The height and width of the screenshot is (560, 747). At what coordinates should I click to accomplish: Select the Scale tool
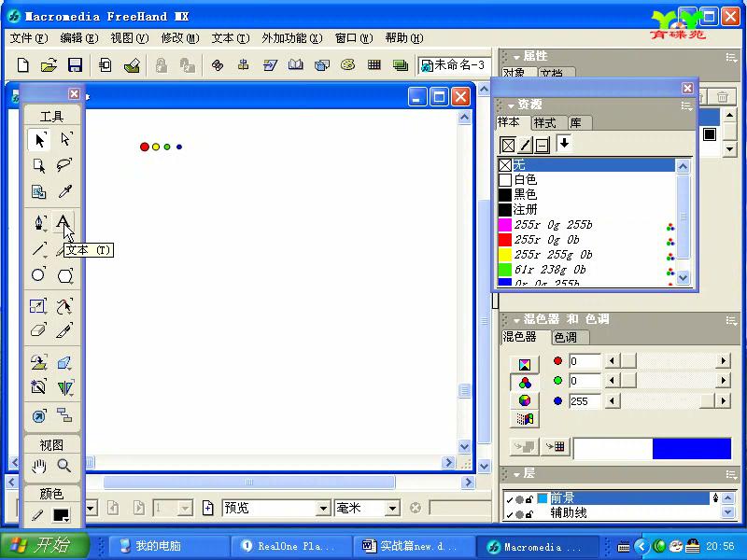[39, 306]
